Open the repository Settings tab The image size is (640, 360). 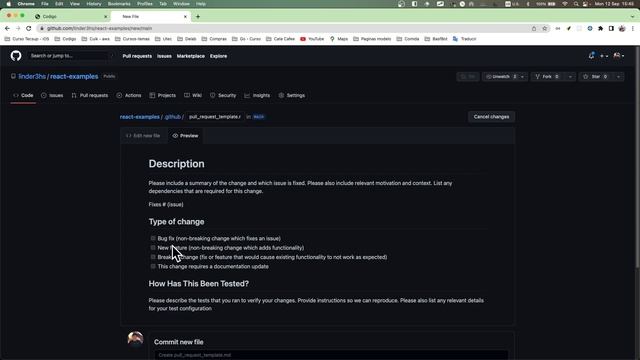pos(292,96)
